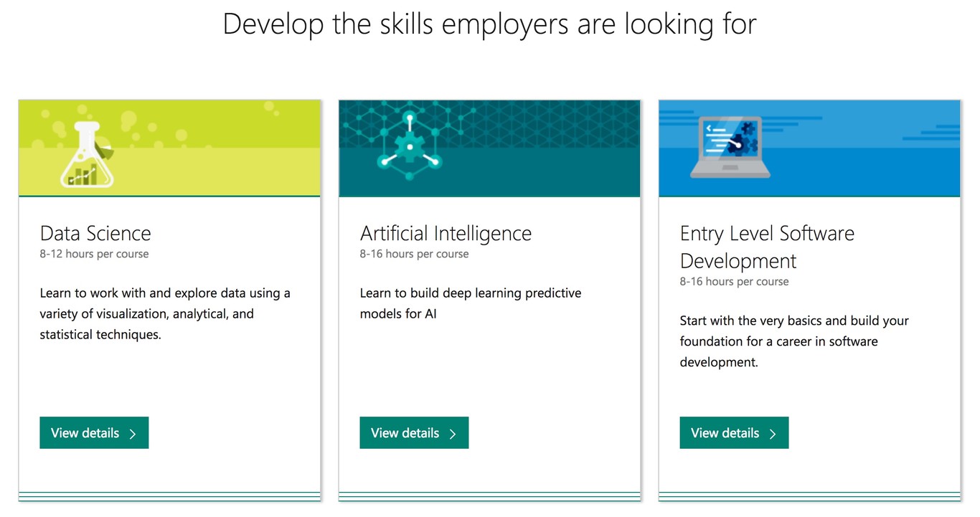This screenshot has width=980, height=517.
Task: Click the Data Science flask icon
Action: 87,154
